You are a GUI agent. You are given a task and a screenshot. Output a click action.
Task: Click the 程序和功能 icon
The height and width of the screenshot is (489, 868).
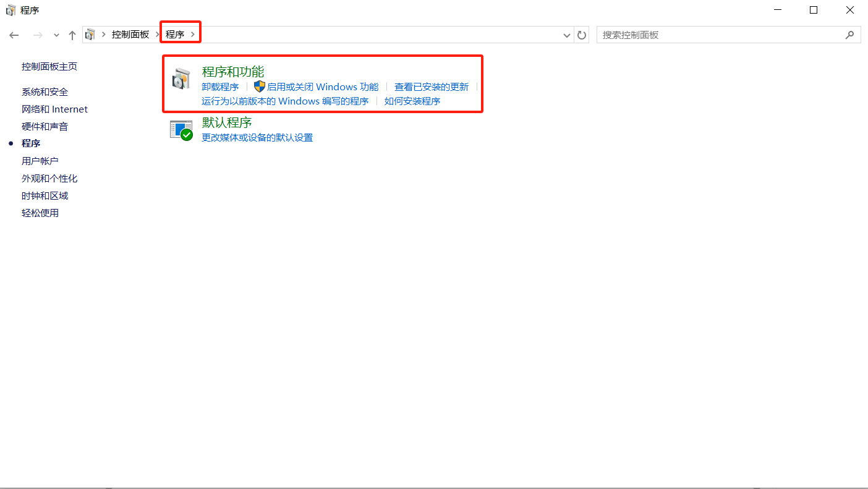click(182, 79)
